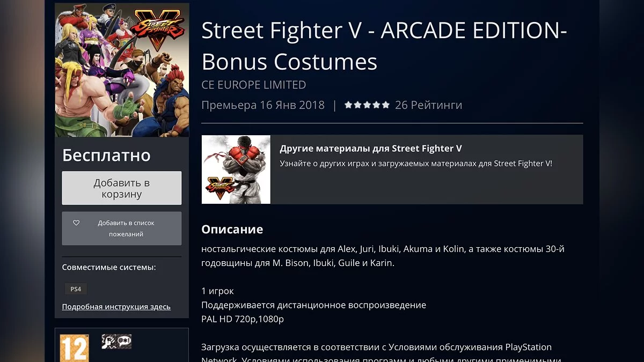644x362 pixels.
Task: Click the content descriptor icon beside PEGI
Action: tap(116, 341)
